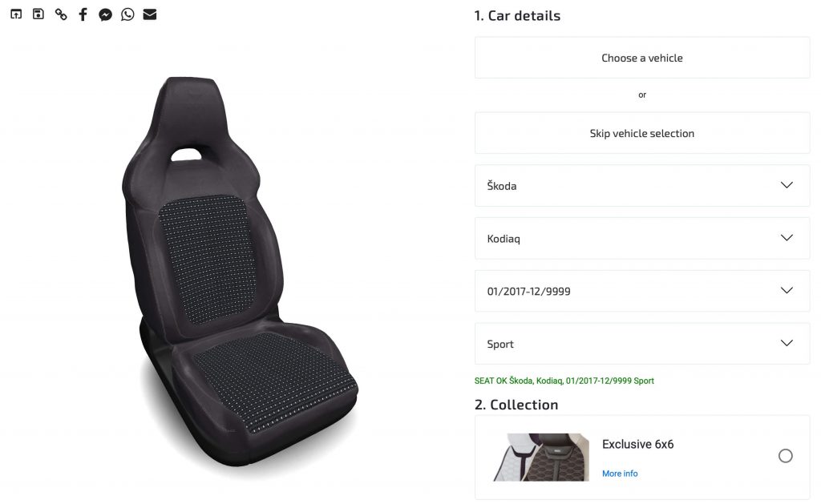821x504 pixels.
Task: Click the Exclusive 6x6 collection title
Action: click(637, 445)
